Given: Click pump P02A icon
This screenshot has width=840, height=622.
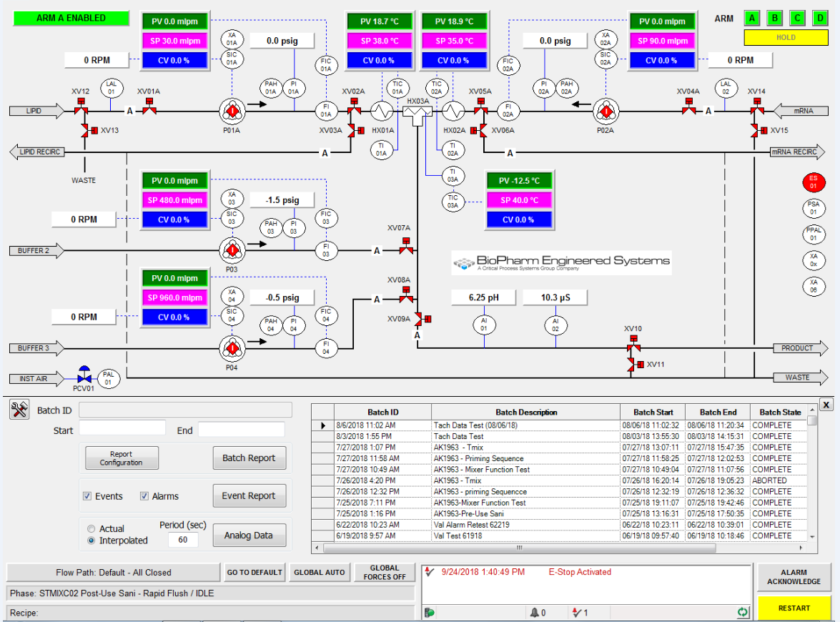Looking at the screenshot, I should click(606, 112).
